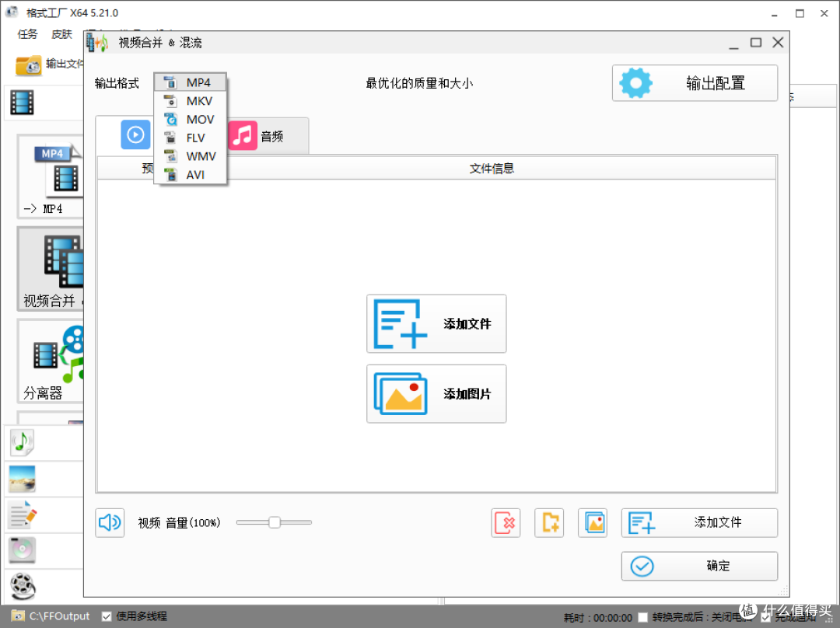This screenshot has height=628, width=840.
Task: Select AVI from the dropdown list
Action: click(x=191, y=175)
